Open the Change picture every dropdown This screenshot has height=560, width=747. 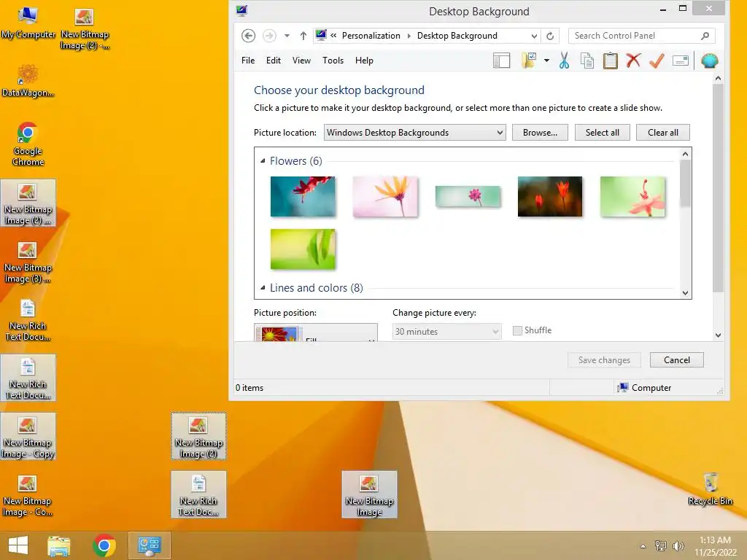pyautogui.click(x=447, y=332)
